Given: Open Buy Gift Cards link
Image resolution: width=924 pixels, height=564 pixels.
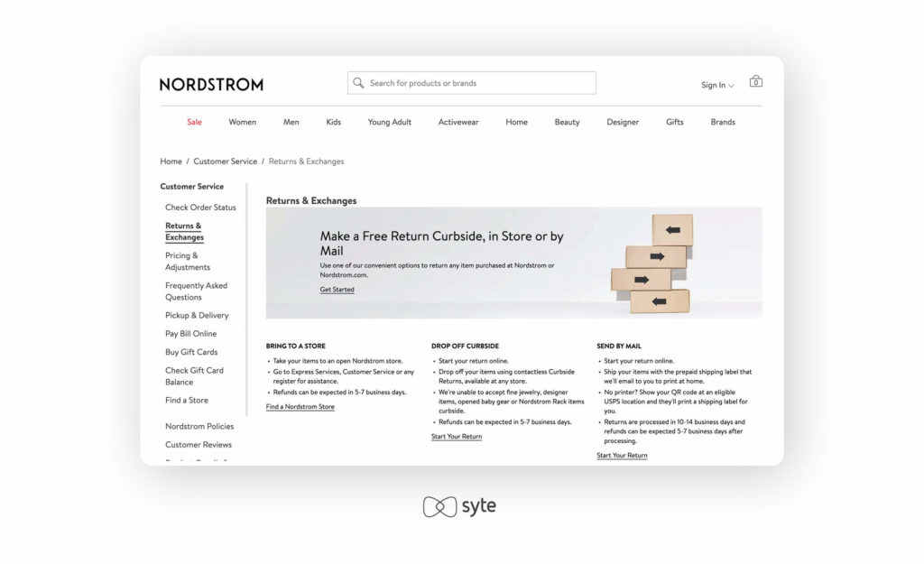Looking at the screenshot, I should tap(191, 352).
